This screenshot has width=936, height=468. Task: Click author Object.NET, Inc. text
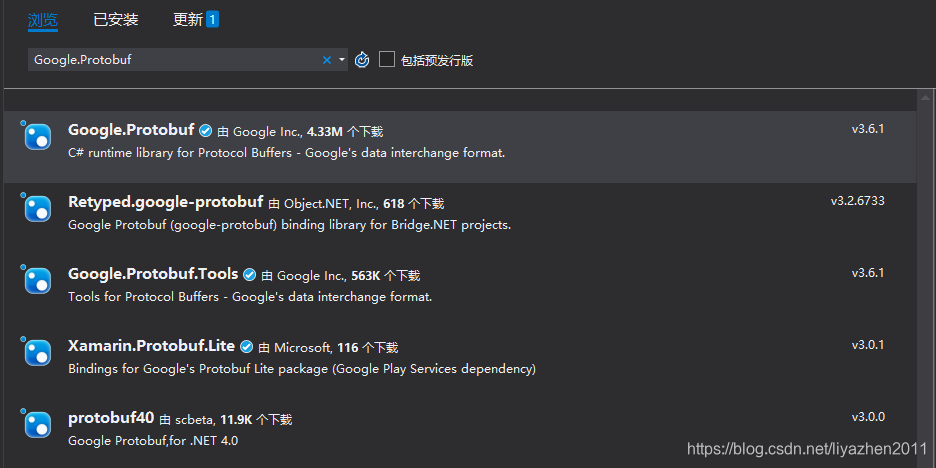coord(331,204)
